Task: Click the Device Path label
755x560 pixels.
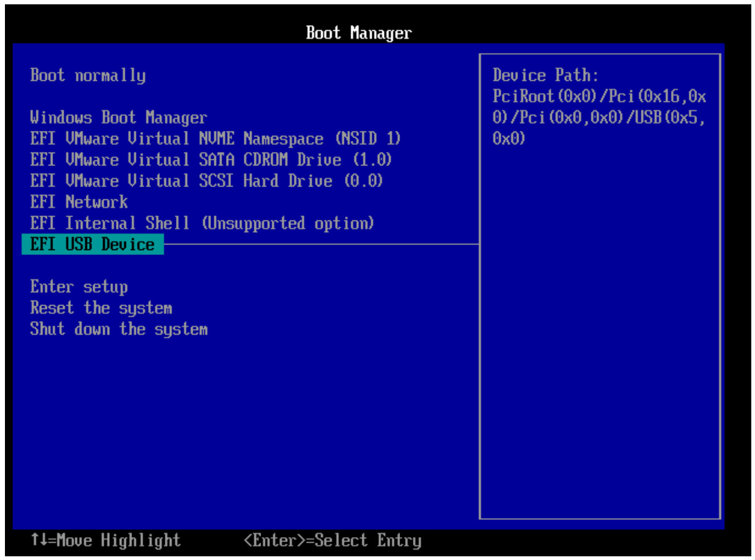Action: tap(546, 76)
